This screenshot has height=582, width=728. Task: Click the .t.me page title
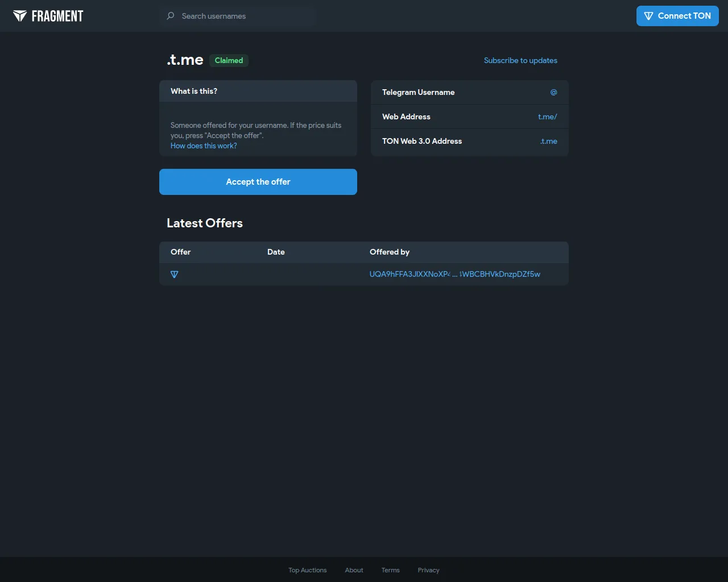(x=185, y=60)
